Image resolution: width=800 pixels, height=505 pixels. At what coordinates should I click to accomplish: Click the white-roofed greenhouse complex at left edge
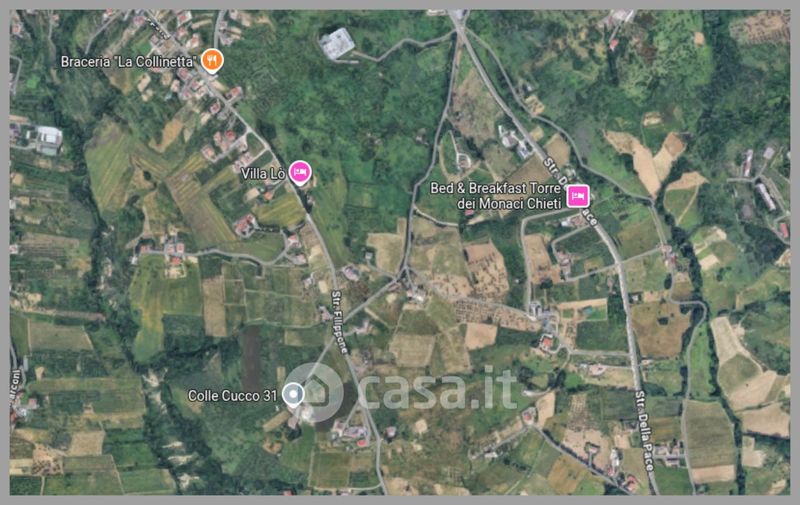pyautogui.click(x=49, y=139)
